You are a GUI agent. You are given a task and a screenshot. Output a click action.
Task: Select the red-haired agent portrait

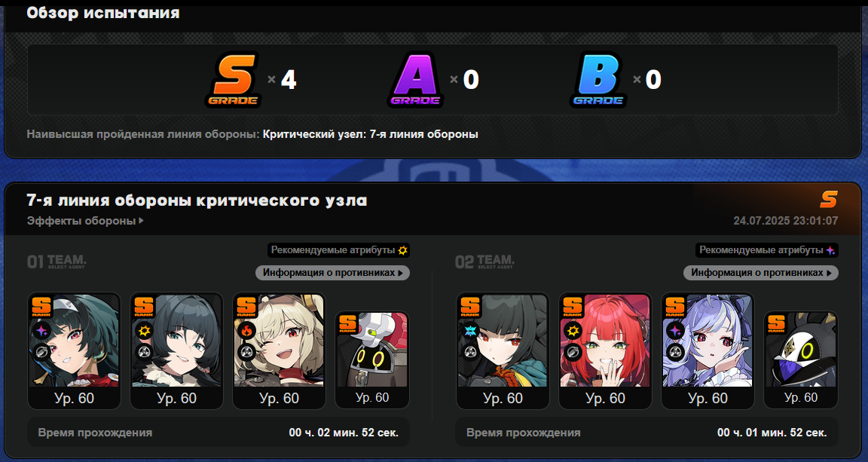tap(606, 351)
